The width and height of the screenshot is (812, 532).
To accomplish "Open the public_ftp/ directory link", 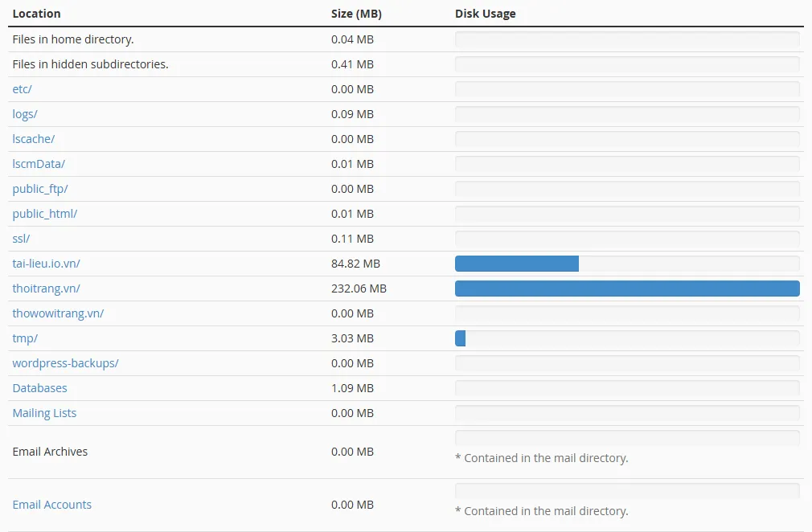I will [40, 188].
